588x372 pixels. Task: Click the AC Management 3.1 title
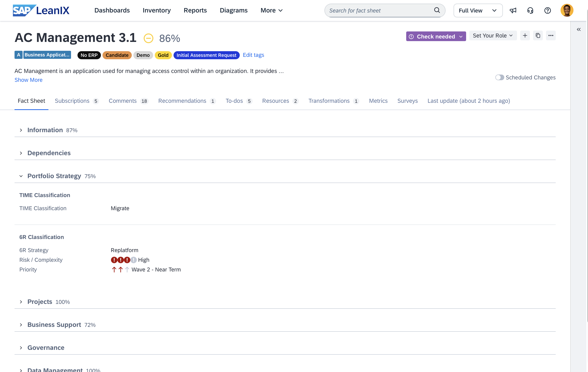[75, 38]
